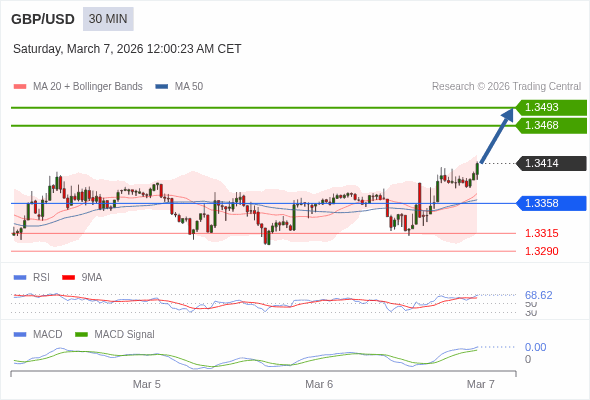Click the RSI legend label
Image resolution: width=590 pixels, height=400 pixels.
[x=41, y=278]
